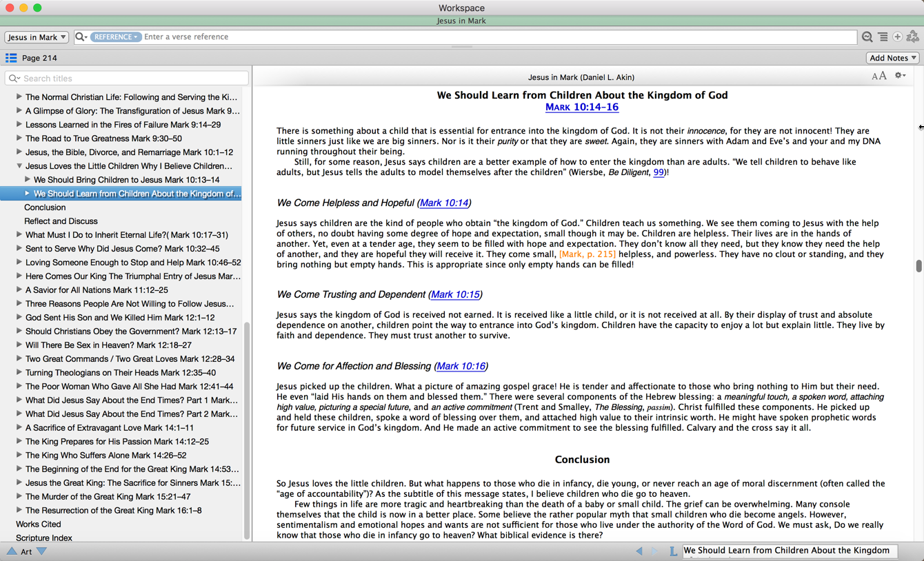Select Loving Someone Enough to Stop entry
The height and width of the screenshot is (561, 924).
tap(133, 263)
